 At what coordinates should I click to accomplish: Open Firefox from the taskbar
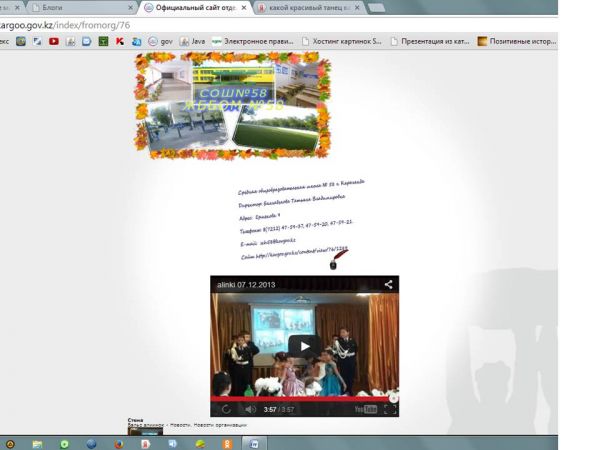[x=116, y=443]
